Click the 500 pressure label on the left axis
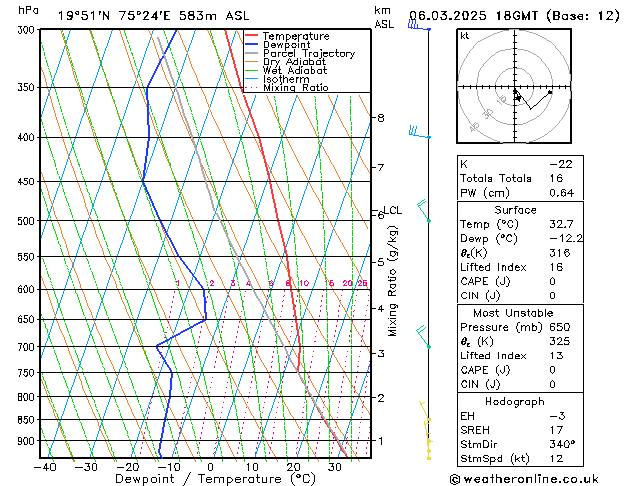The width and height of the screenshot is (629, 486). coord(28,221)
